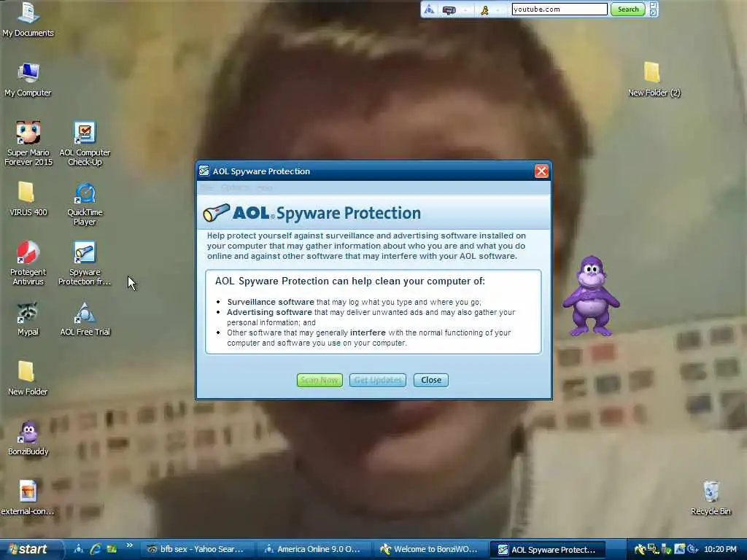Click the green Quick Launch icon beside Internet Explorer
Viewport: 747px width, 560px height.
(x=112, y=549)
